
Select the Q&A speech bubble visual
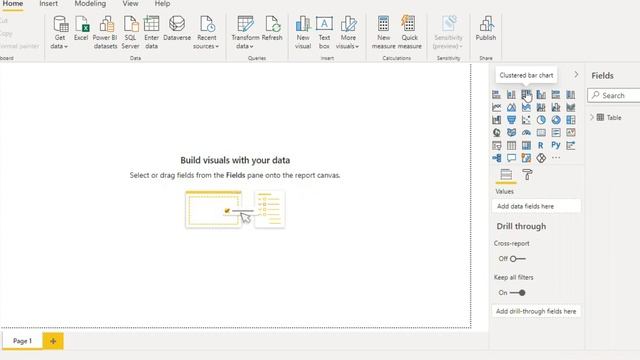511,158
